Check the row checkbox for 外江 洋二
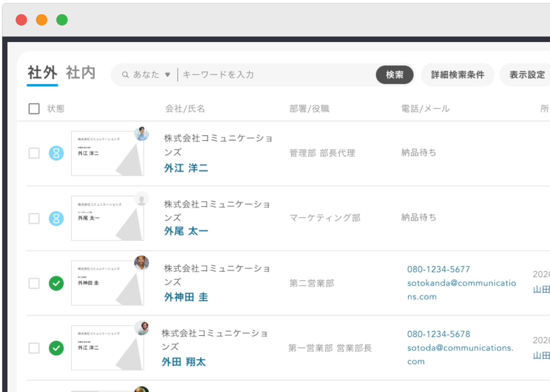The width and height of the screenshot is (550, 392). coord(34,153)
